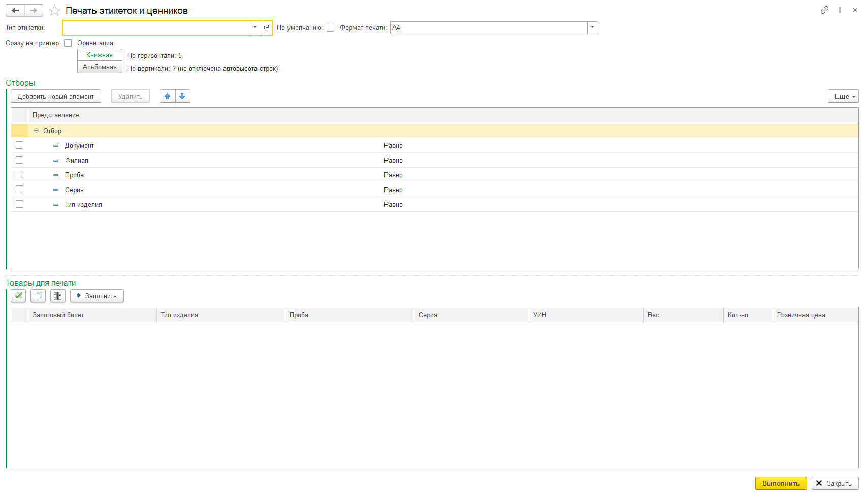The height and width of the screenshot is (495, 868).
Task: Click the minus icon beside Проба filter
Action: [x=56, y=175]
